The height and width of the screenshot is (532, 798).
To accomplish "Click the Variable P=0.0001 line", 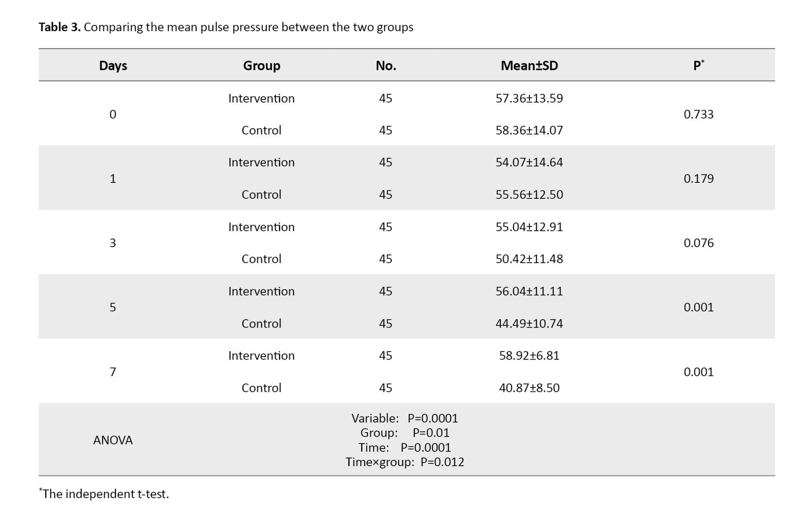I will [x=405, y=418].
